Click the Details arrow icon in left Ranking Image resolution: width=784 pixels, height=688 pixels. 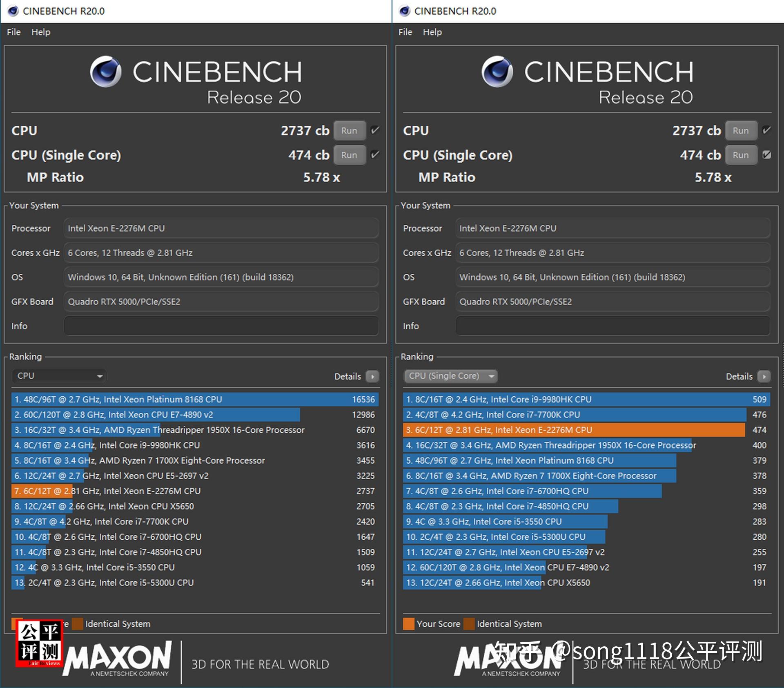(372, 376)
